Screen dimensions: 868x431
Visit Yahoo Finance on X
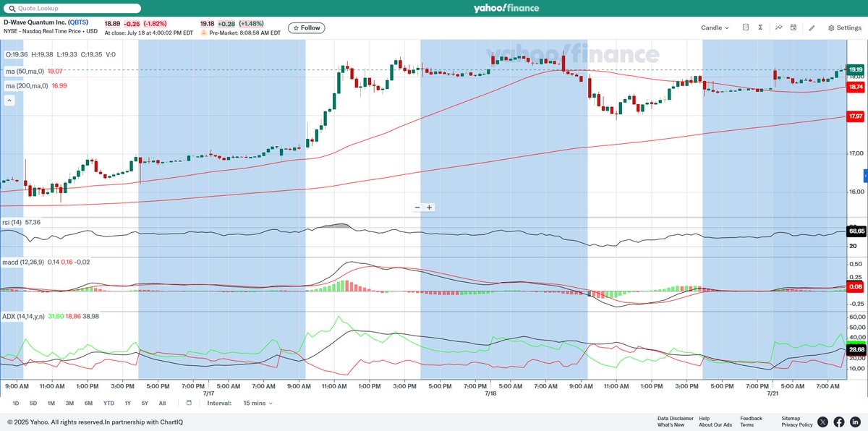pos(823,422)
